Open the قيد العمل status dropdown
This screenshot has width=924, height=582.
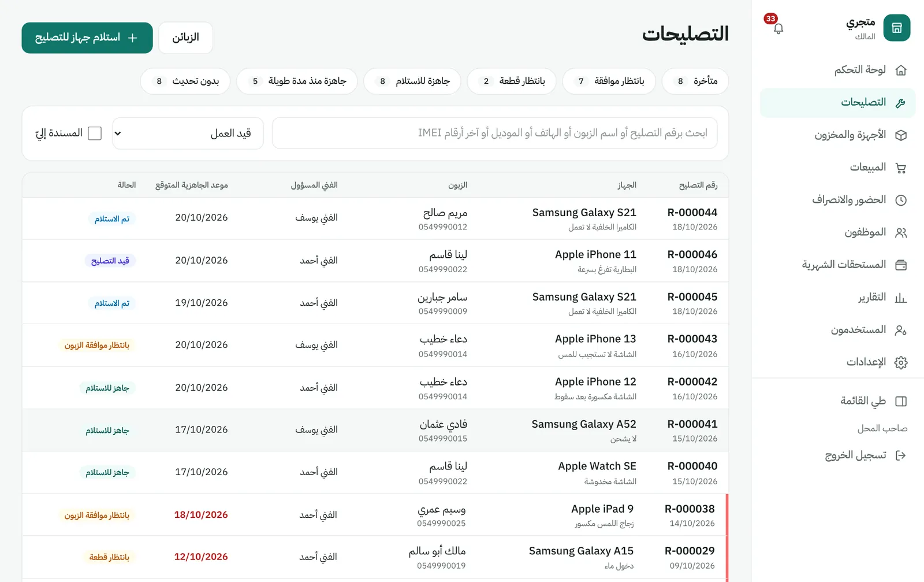188,134
